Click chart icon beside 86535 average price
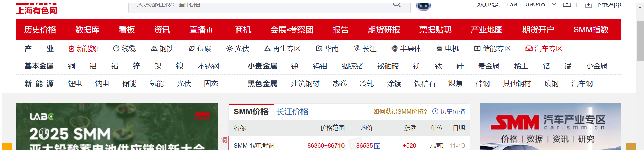Viewport: 644px width, 150px height. tap(377, 146)
